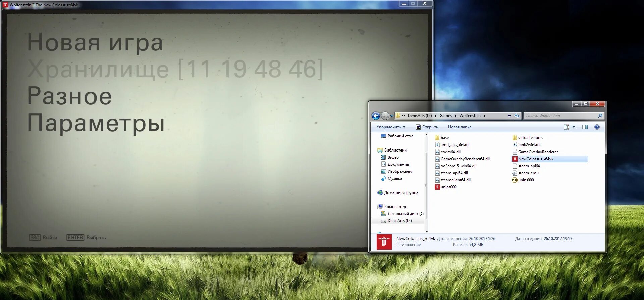This screenshot has height=300, width=644.
Task: Open "Разное" in the game menu
Action: [x=69, y=96]
